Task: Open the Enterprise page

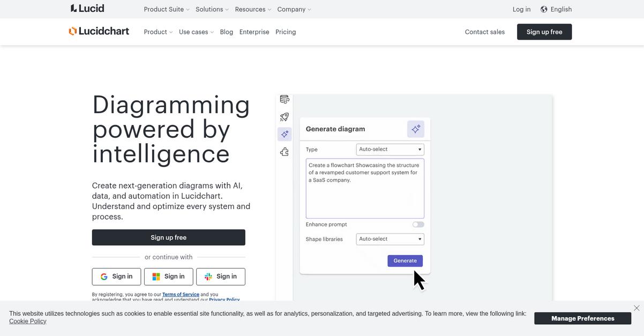Action: (254, 32)
